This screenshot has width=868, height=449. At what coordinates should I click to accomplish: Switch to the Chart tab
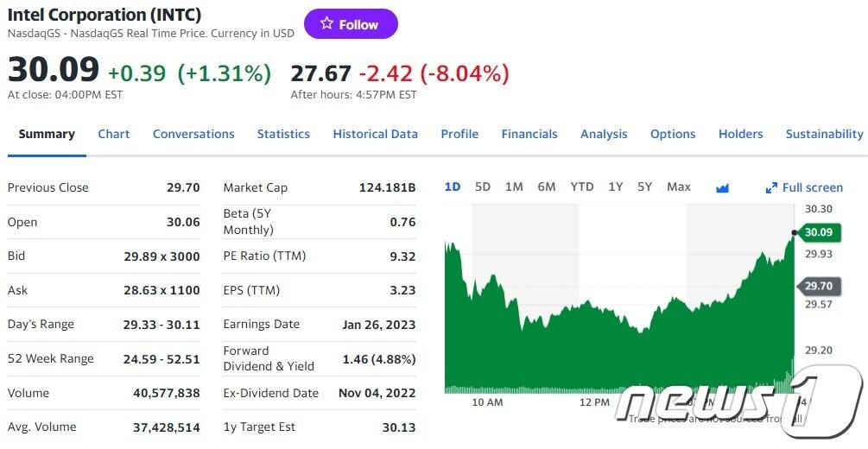[x=114, y=134]
